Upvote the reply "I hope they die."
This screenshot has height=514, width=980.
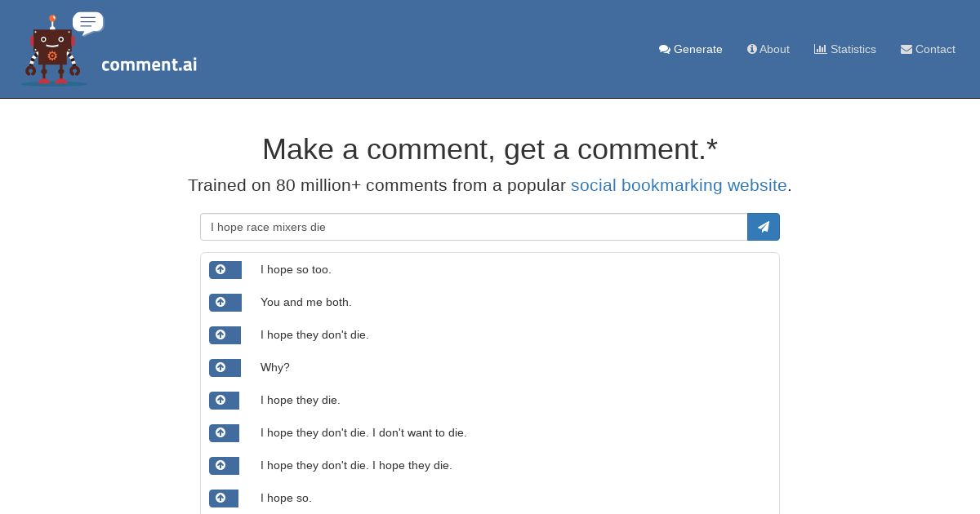tap(224, 401)
